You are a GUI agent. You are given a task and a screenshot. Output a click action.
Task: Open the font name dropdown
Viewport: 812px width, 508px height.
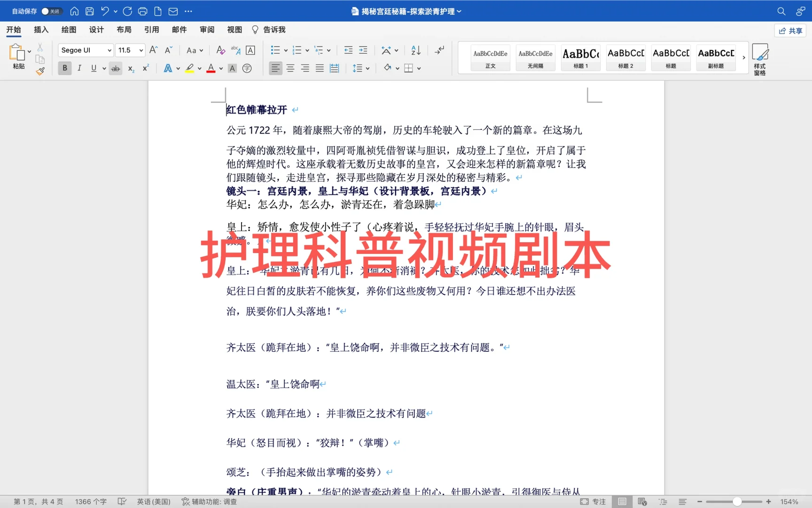click(x=109, y=50)
